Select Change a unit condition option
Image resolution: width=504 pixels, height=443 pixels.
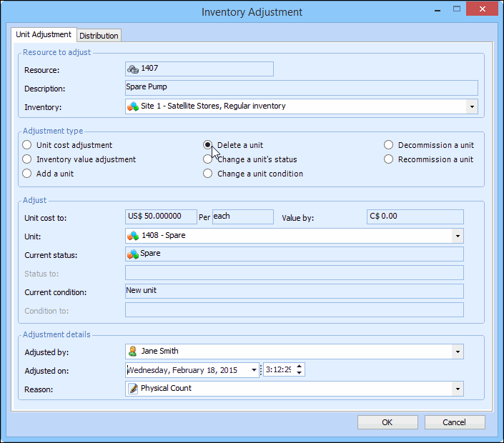(x=208, y=174)
